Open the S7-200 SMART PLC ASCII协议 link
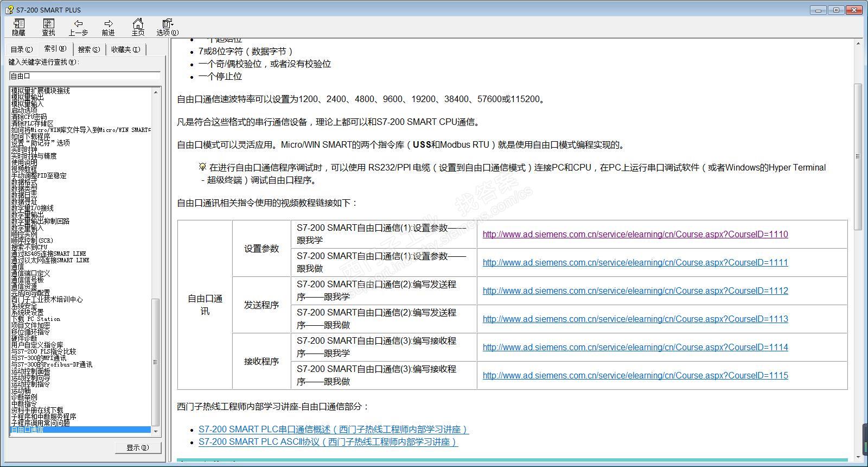Screen dimensions: 868x467 [x=328, y=442]
